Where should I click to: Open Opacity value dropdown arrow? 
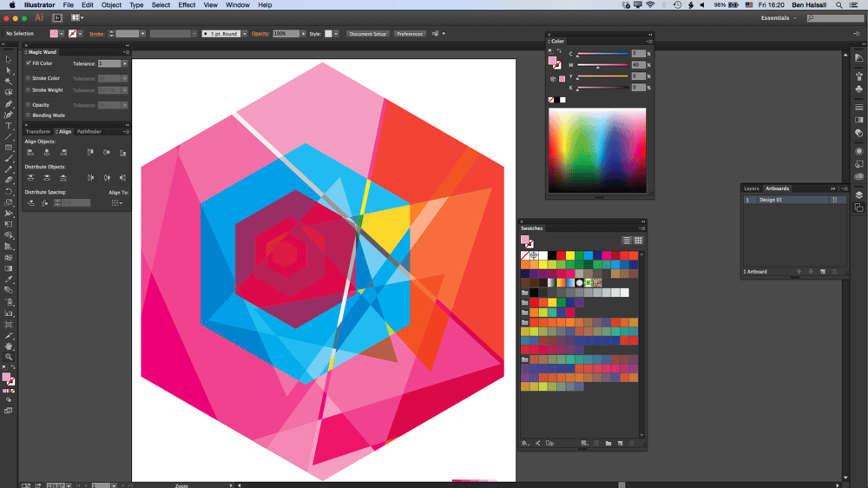(303, 34)
